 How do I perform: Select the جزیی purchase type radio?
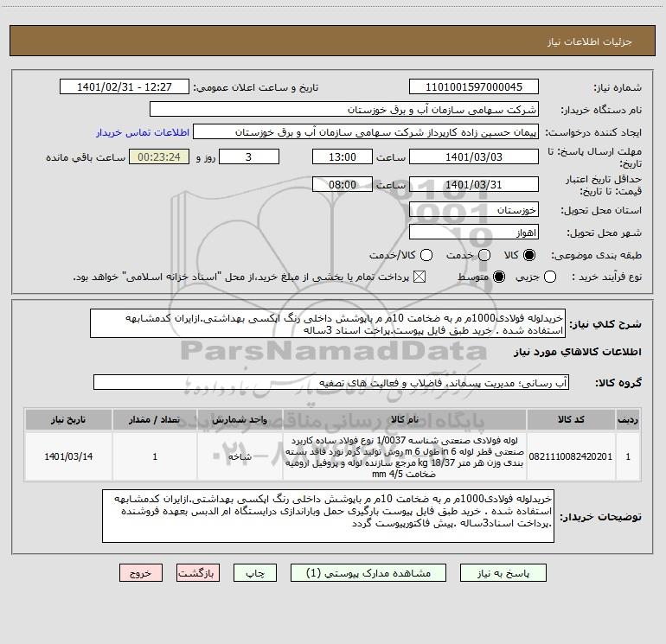coord(549,277)
